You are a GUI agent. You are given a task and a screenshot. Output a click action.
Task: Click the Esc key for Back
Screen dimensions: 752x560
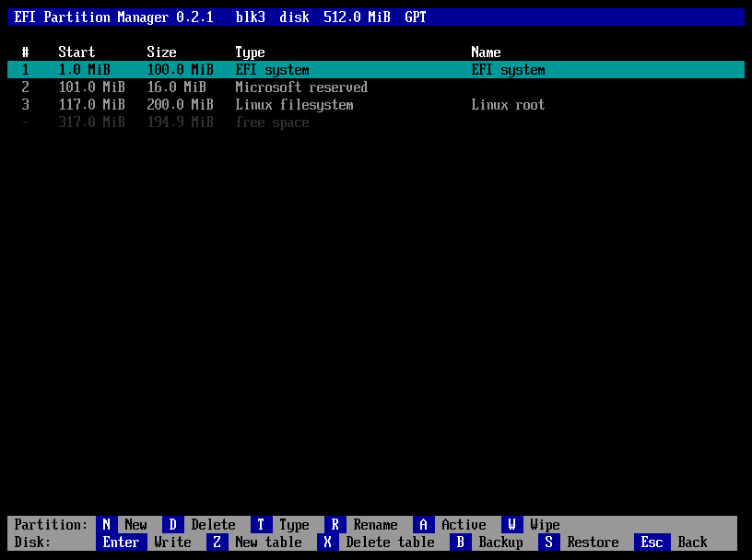coord(652,542)
